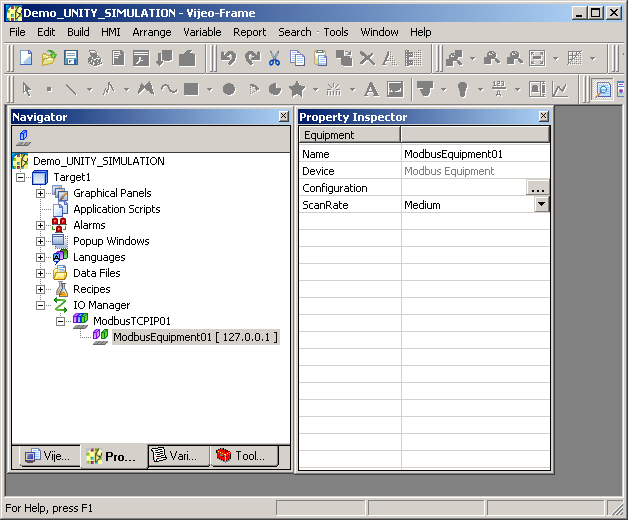Open the Build menu
628x520 pixels.
tap(78, 32)
